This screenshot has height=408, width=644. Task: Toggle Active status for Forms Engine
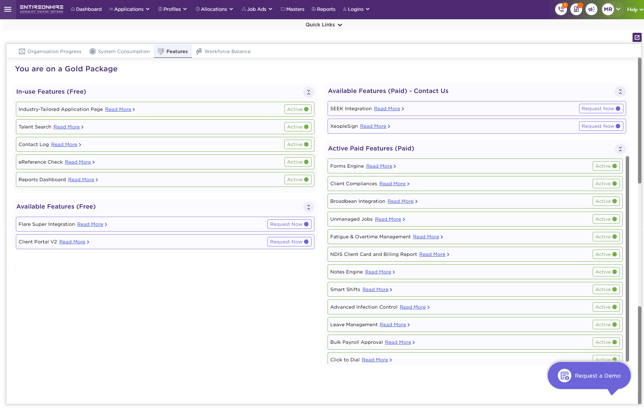(606, 166)
